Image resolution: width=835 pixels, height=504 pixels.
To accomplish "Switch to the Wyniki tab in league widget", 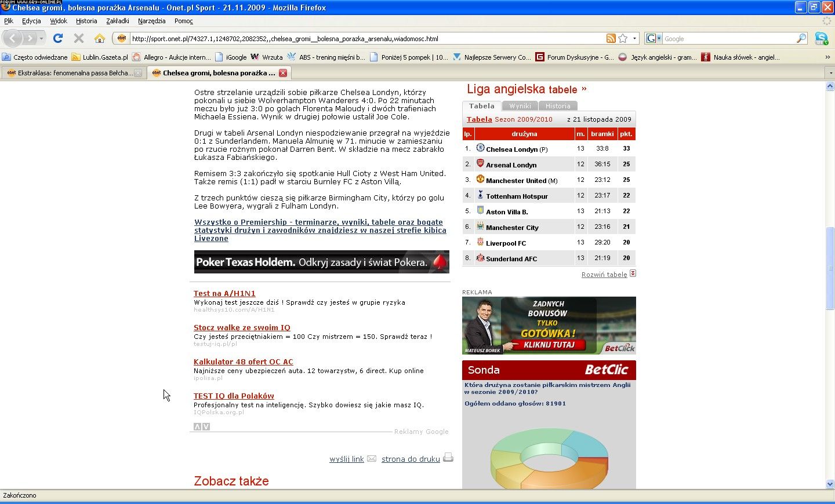I will tap(520, 106).
